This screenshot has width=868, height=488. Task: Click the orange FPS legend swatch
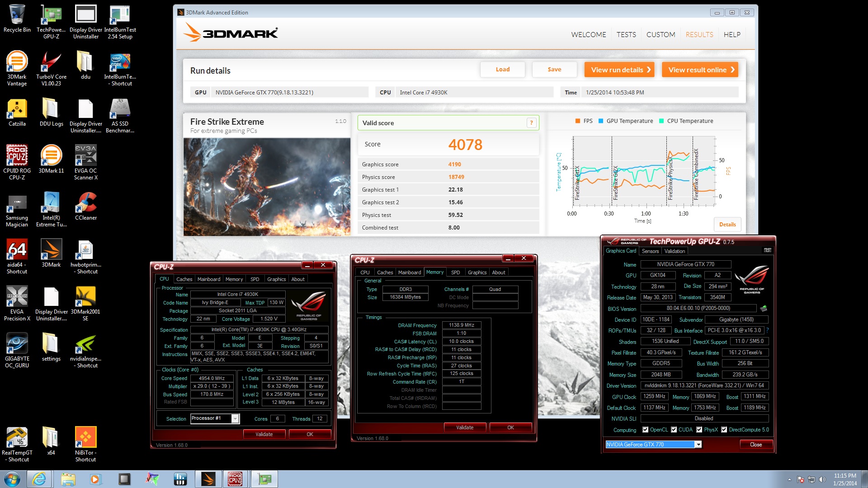578,121
